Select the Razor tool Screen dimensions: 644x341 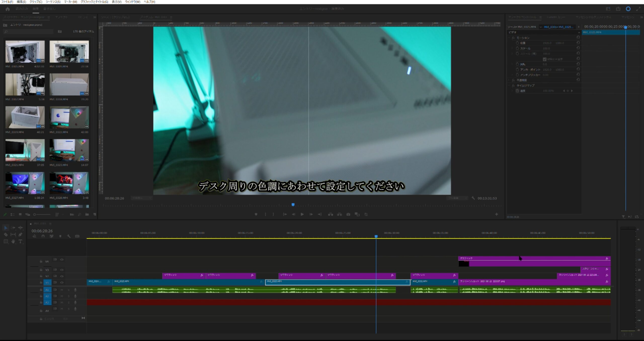tap(6, 234)
